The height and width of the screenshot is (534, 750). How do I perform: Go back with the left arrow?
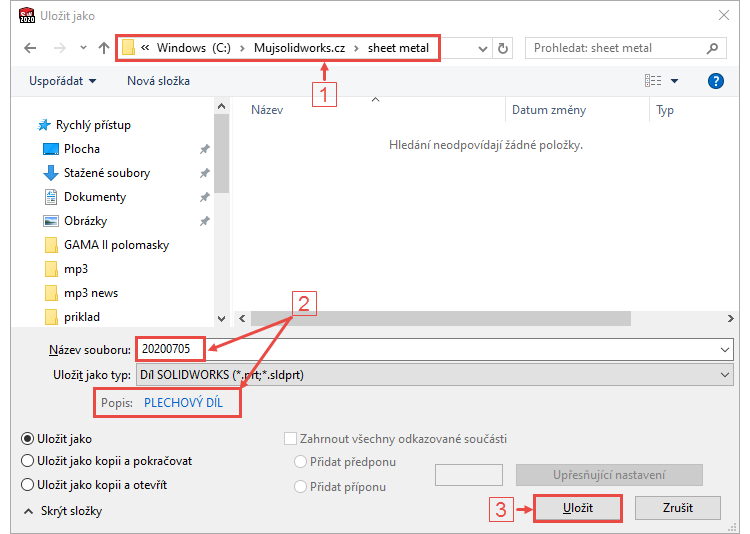pos(30,48)
